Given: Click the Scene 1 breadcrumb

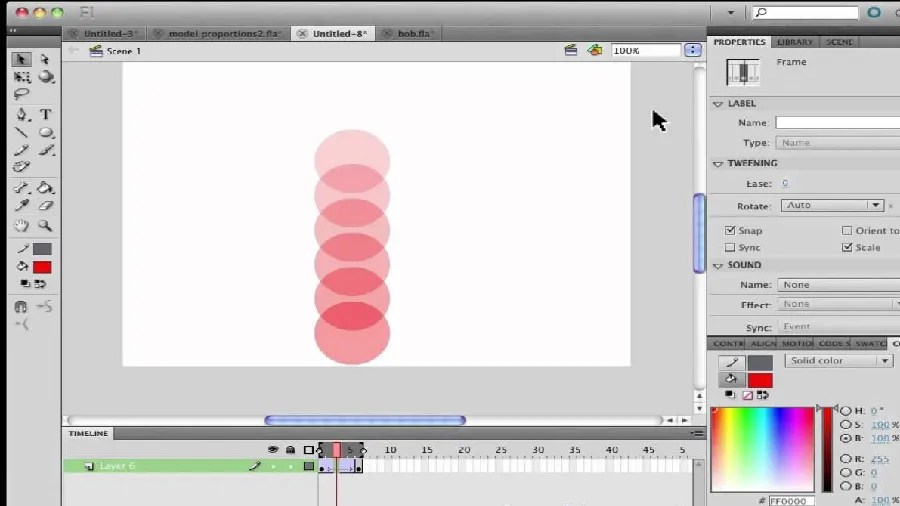Looking at the screenshot, I should point(123,51).
